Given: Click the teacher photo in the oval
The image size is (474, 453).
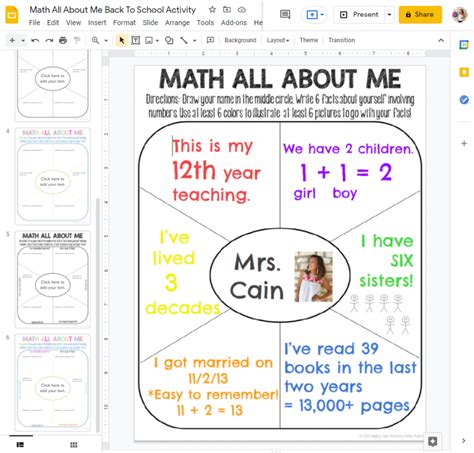Looking at the screenshot, I should click(313, 277).
